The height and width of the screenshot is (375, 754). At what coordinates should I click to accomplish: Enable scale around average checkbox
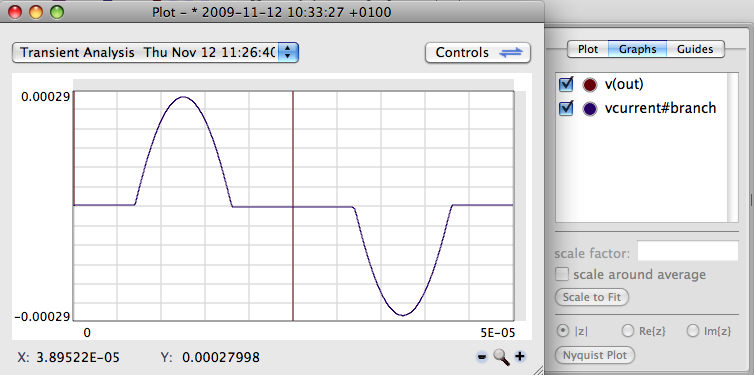pyautogui.click(x=562, y=275)
